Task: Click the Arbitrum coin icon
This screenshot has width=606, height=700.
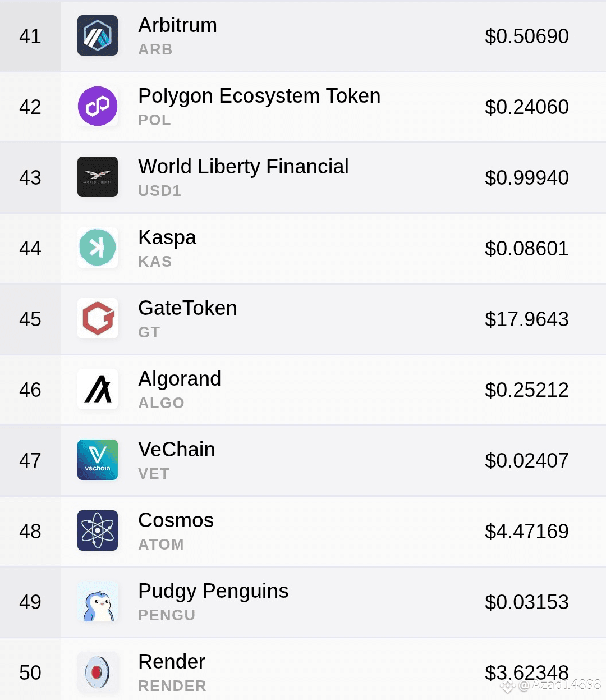Action: [98, 35]
